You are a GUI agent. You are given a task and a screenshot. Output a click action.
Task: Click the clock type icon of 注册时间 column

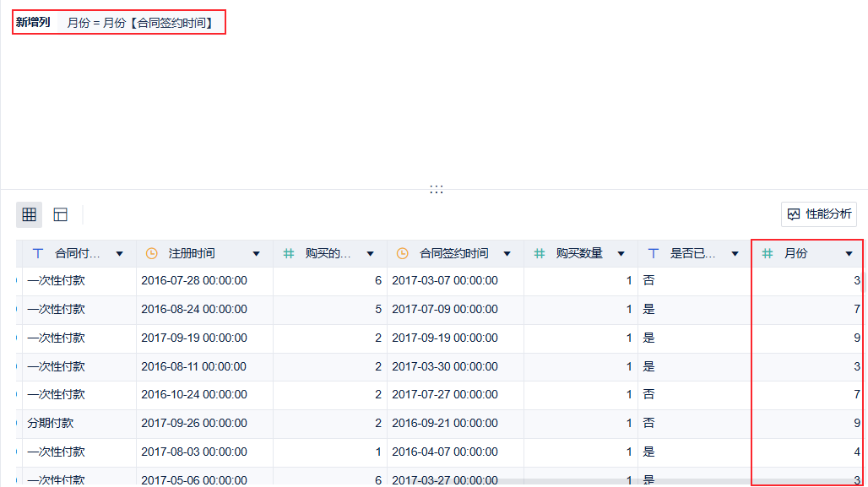(152, 253)
